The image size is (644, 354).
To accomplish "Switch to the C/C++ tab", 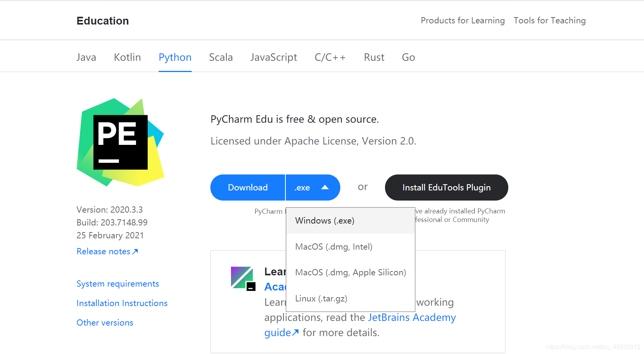I will (330, 57).
